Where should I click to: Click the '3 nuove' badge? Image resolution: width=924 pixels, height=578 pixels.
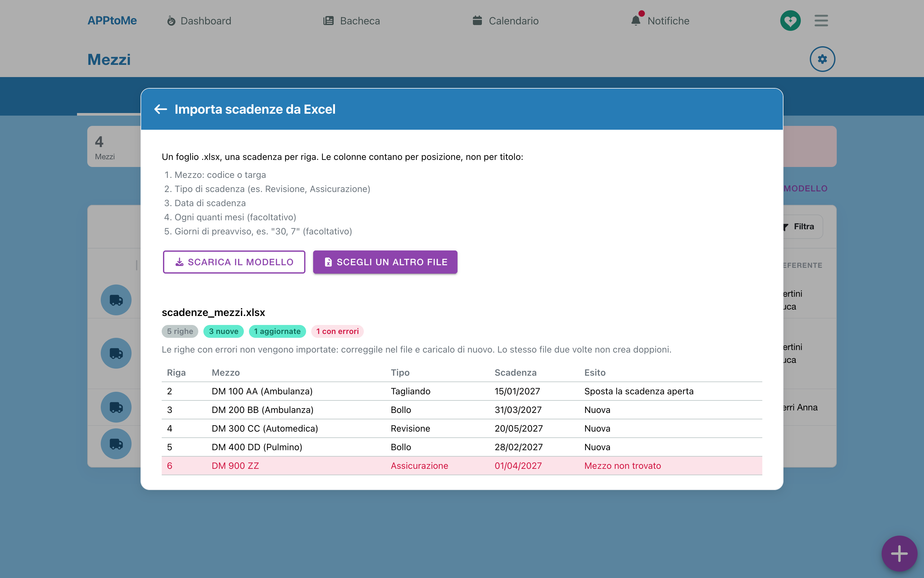223,331
